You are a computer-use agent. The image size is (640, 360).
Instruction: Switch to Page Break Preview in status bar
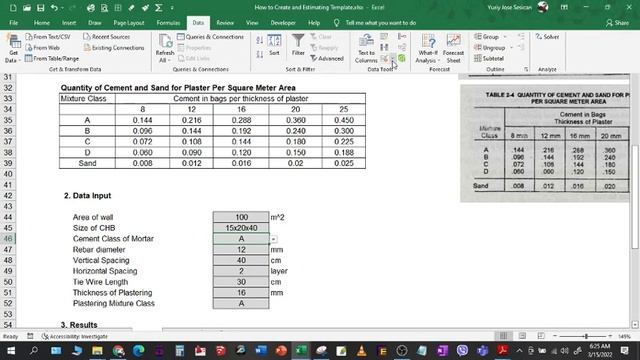pyautogui.click(x=541, y=336)
